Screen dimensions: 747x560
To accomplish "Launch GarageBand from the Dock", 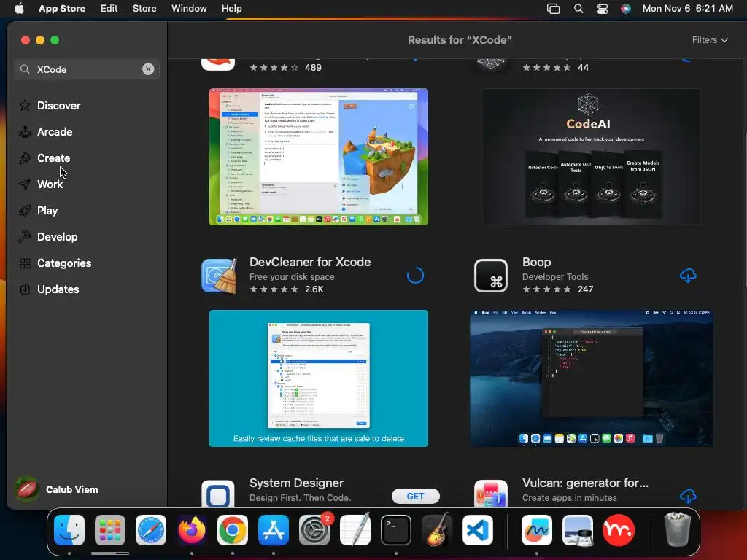I will (x=437, y=530).
